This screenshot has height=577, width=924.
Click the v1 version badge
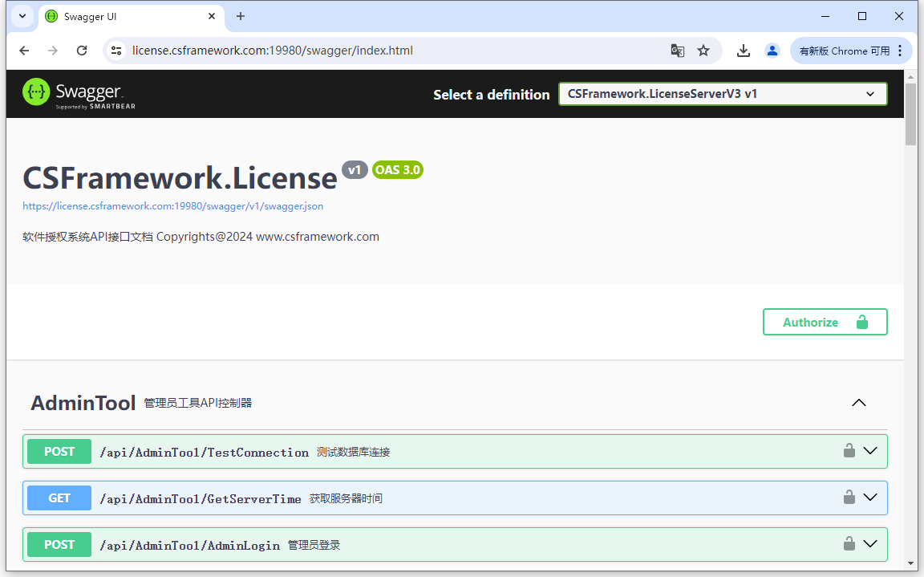coord(355,170)
